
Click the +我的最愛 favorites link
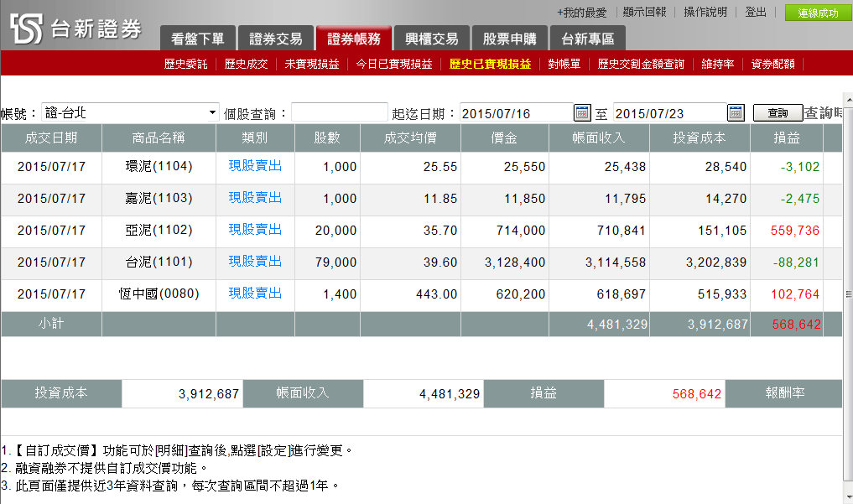[x=581, y=13]
